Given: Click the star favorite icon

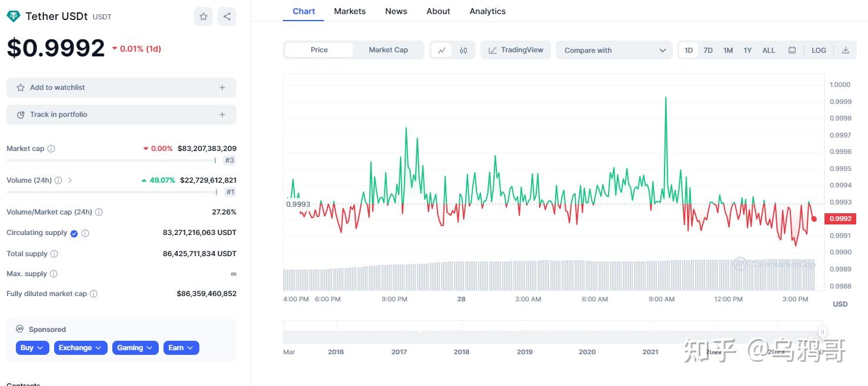Looking at the screenshot, I should tap(203, 16).
